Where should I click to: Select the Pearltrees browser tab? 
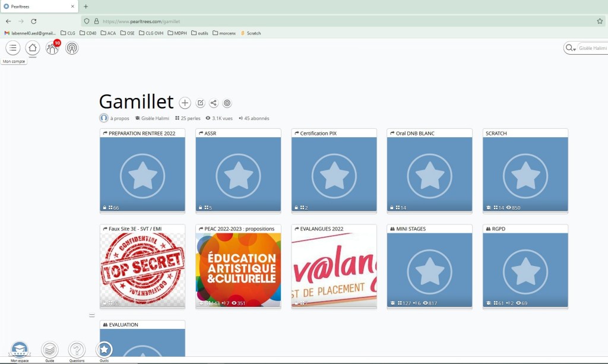pyautogui.click(x=39, y=7)
